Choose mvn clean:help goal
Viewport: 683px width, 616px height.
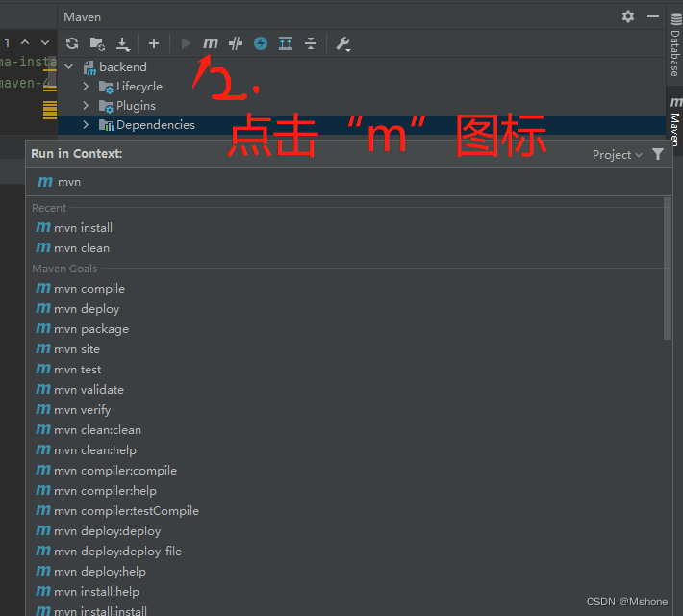[x=86, y=449]
